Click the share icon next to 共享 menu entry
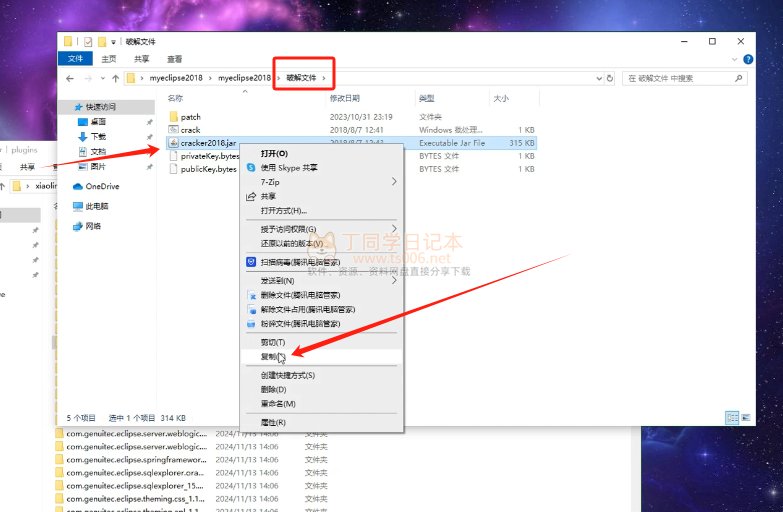This screenshot has height=512, width=783. [x=251, y=196]
